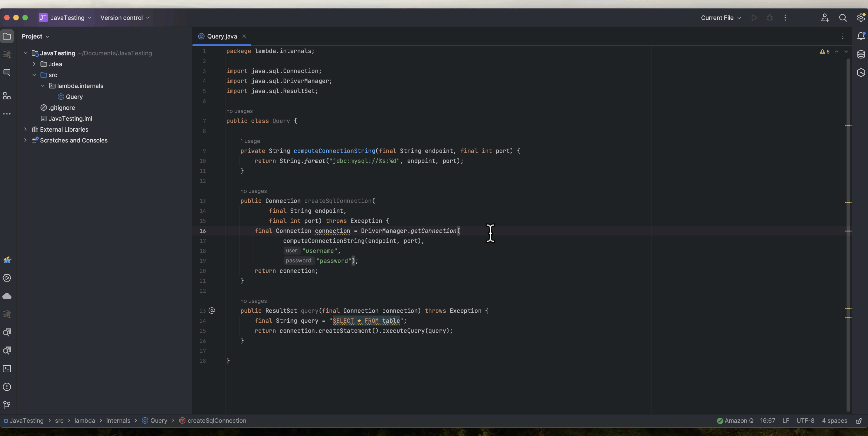Open the Current File run configuration dropdown

[720, 18]
